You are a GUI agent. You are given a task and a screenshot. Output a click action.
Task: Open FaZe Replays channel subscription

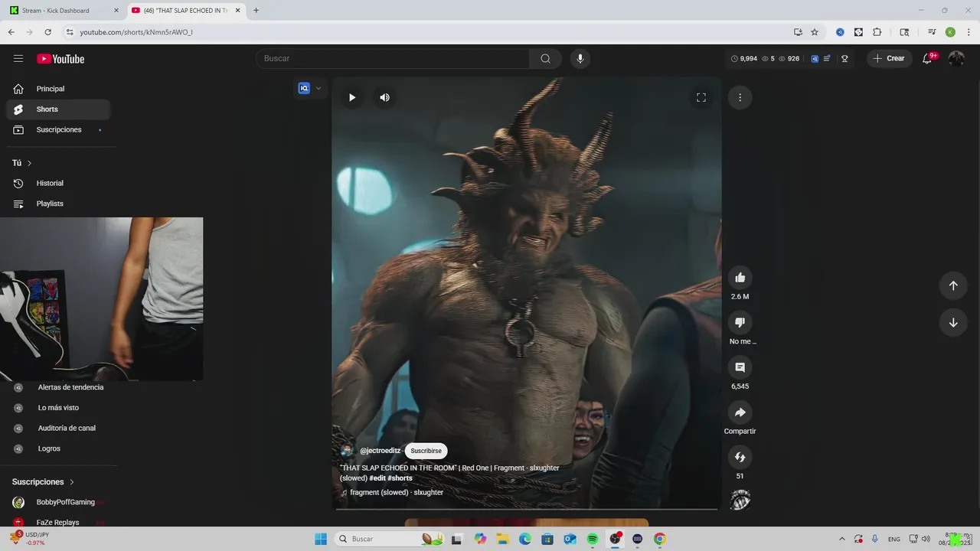[x=58, y=523]
